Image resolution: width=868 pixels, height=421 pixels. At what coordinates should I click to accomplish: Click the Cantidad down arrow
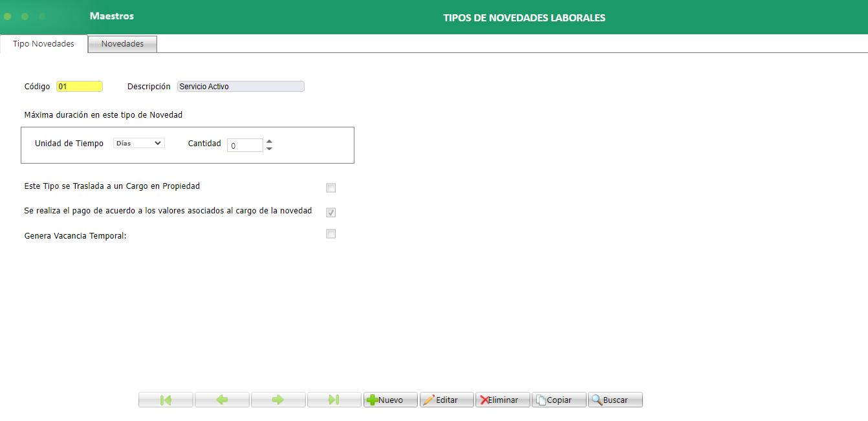coord(269,148)
